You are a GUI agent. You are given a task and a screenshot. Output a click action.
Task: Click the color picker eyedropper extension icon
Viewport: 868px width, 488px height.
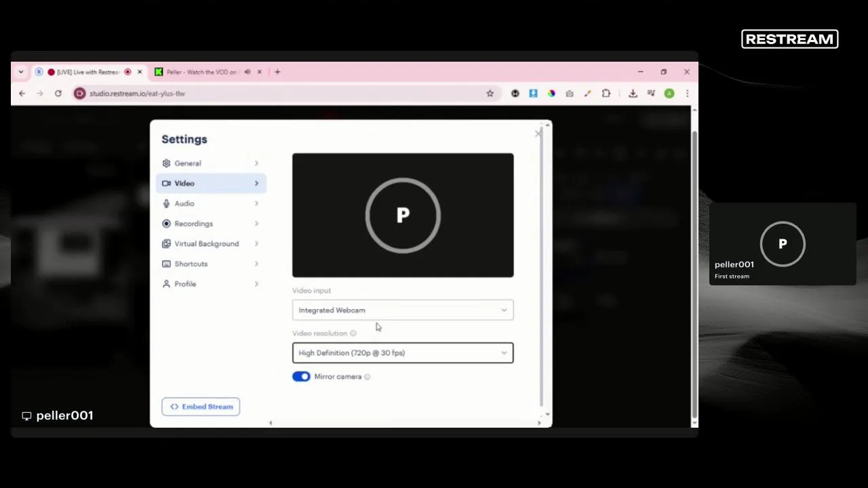click(x=588, y=94)
